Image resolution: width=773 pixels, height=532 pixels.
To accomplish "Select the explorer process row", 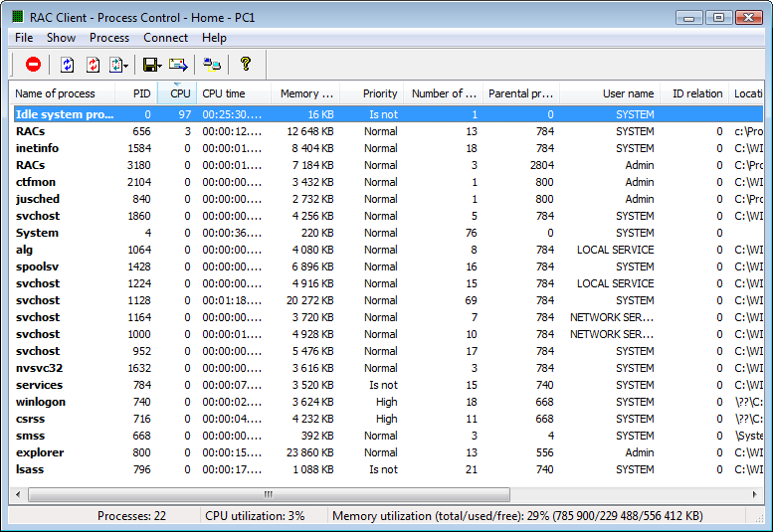I will coord(388,452).
